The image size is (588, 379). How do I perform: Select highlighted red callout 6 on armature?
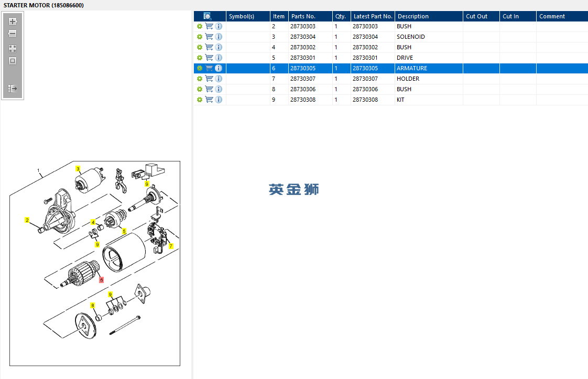click(101, 280)
